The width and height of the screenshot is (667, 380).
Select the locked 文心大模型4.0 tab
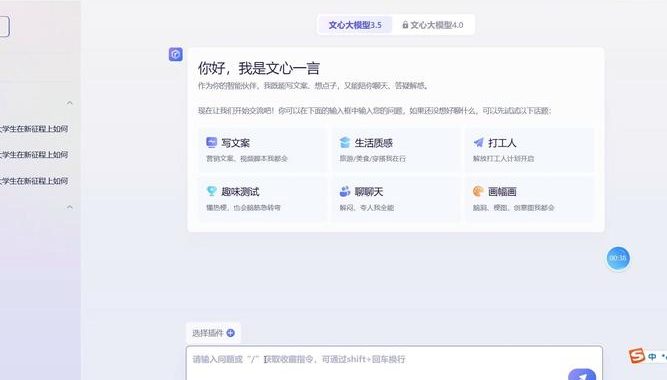(x=433, y=25)
